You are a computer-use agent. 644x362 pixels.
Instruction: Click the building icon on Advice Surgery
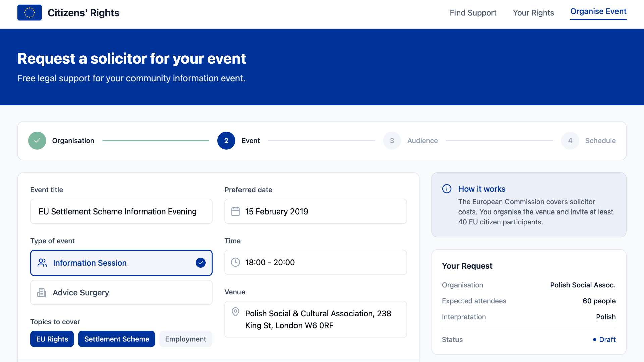(x=42, y=292)
